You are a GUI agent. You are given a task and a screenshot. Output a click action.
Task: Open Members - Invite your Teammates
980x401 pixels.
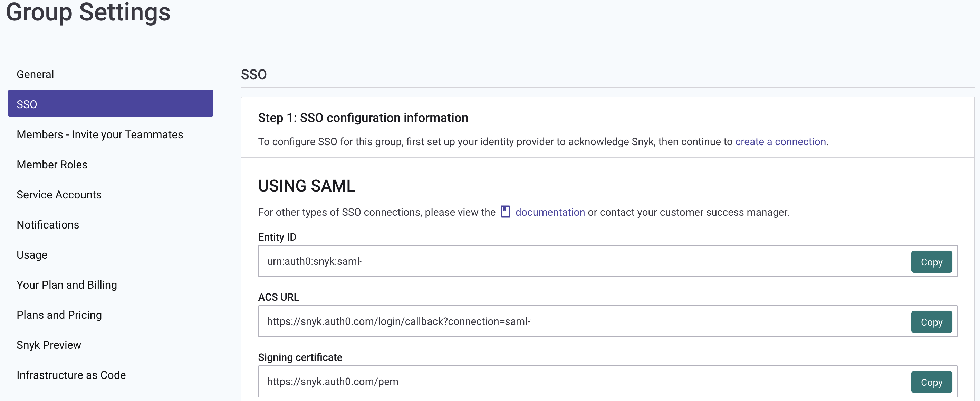[100, 134]
